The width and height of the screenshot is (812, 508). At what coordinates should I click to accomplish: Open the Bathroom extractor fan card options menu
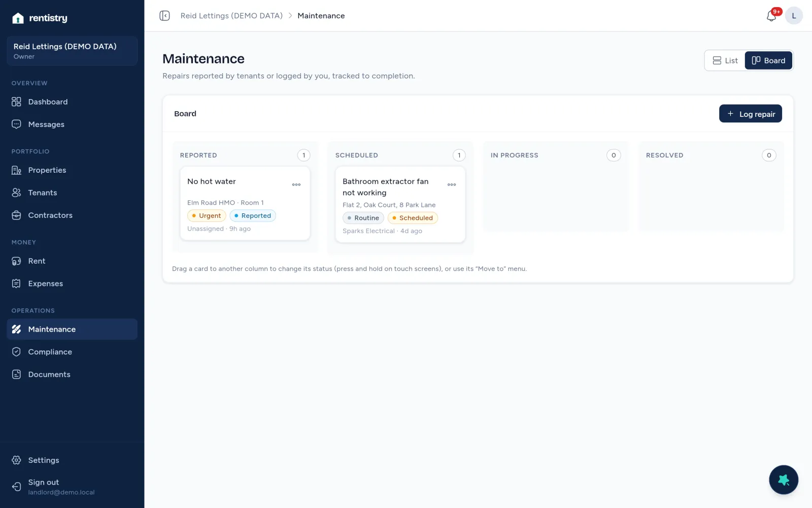(x=452, y=184)
